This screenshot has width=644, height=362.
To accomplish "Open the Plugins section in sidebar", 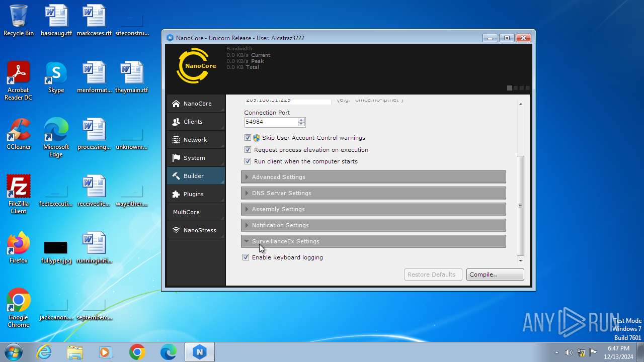I will click(196, 194).
